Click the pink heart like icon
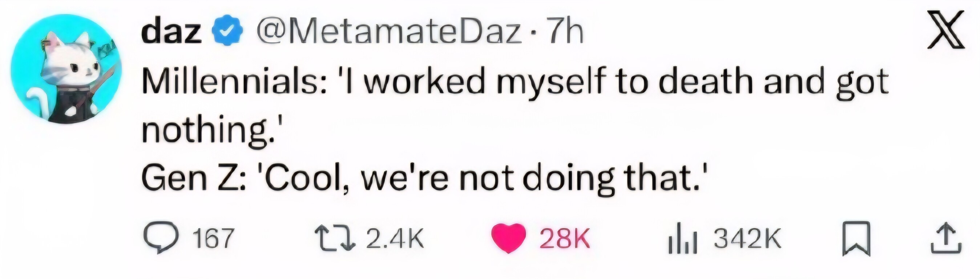 tap(508, 238)
